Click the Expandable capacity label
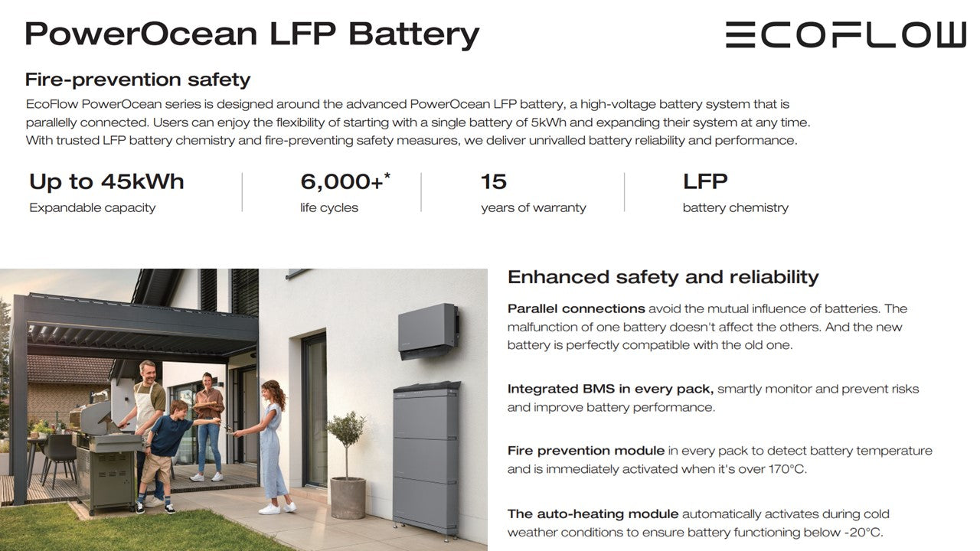The image size is (980, 551). [x=92, y=207]
